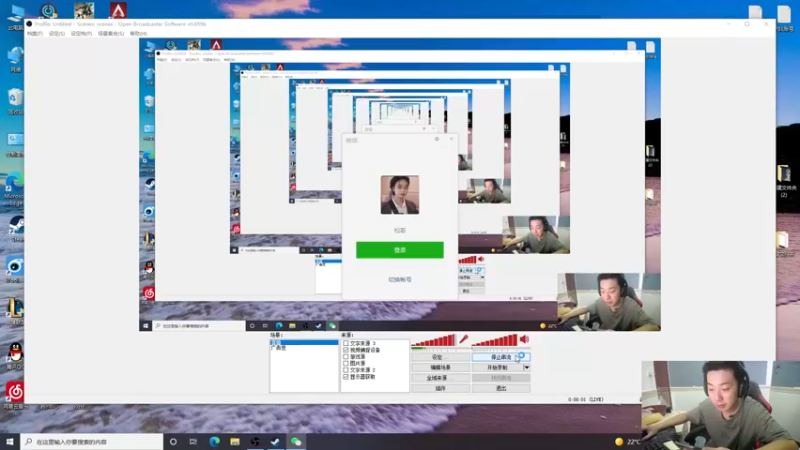Adjust the microphone volume bar
800x450 pixels.
434,340
